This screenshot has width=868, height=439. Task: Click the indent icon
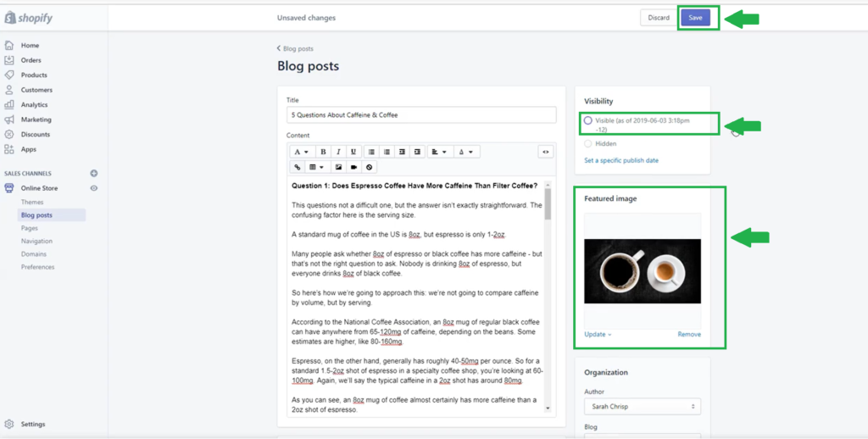point(417,152)
